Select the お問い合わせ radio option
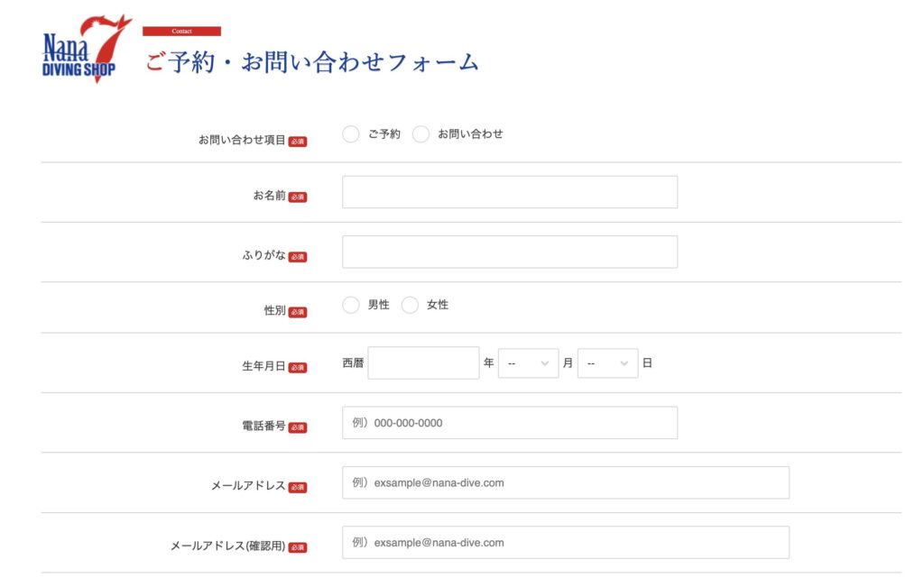Viewport: 924px width, 578px height. 420,134
